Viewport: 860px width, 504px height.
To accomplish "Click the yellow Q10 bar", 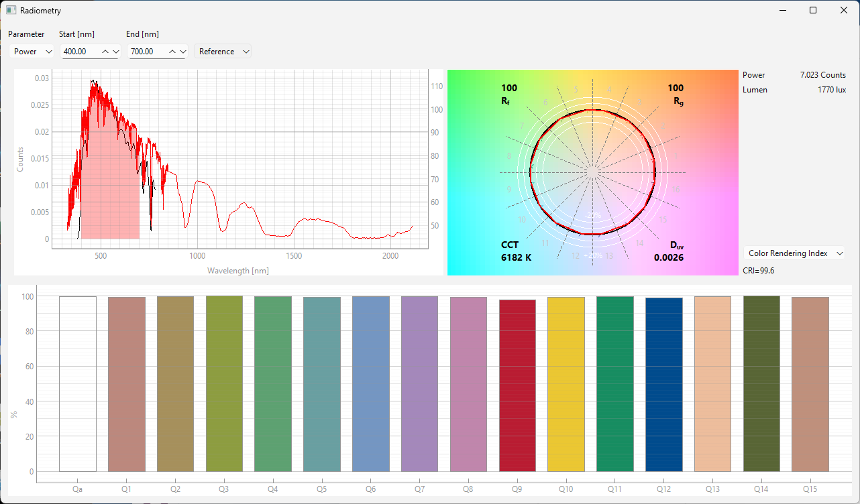I will coord(566,384).
